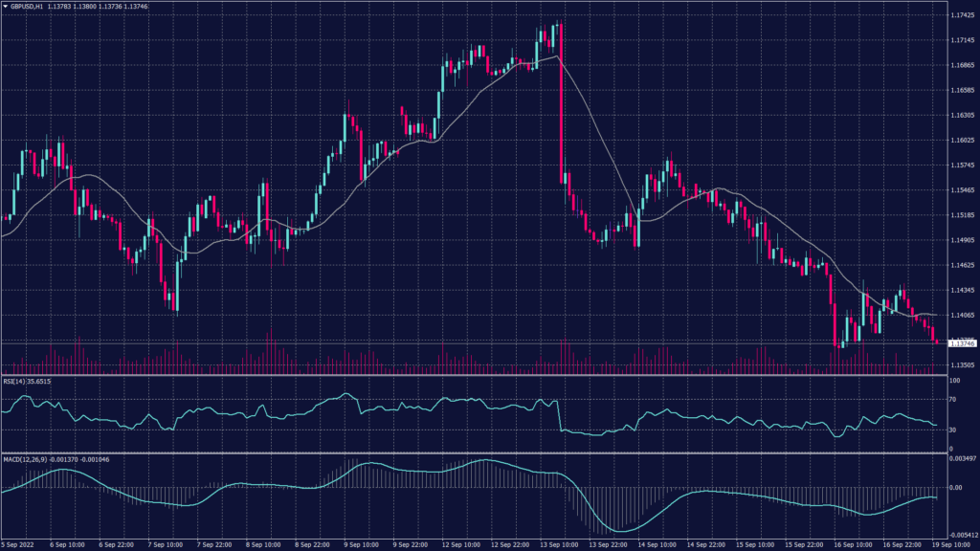
Task: Click the 100 level label in the RSI panel
Action: click(955, 381)
